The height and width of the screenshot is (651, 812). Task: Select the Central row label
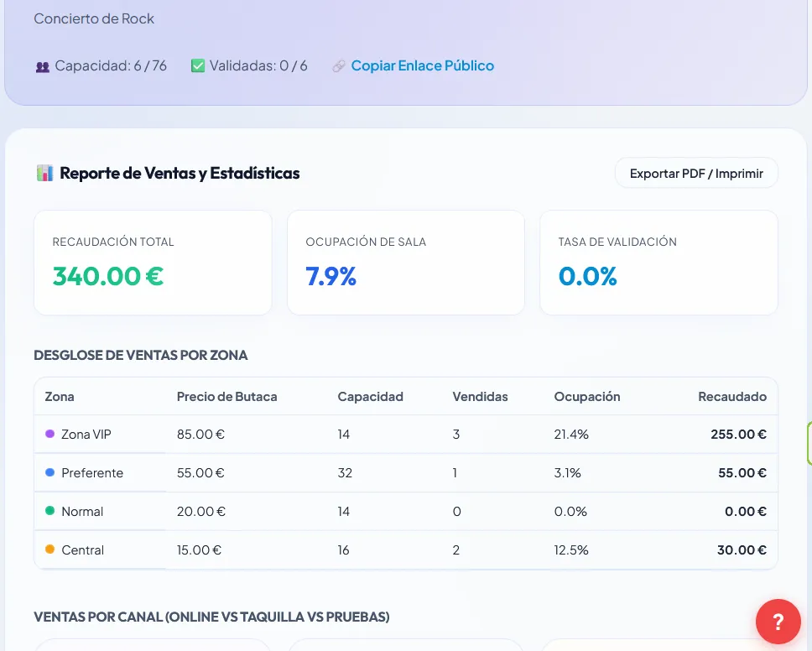pyautogui.click(x=83, y=550)
